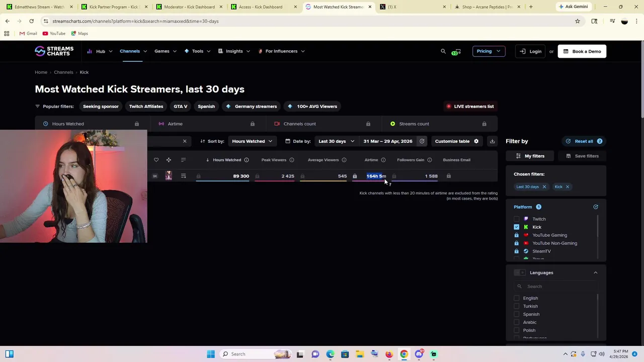Click the apps grid bookmark icon
Screen dimensions: 644x362
pyautogui.click(x=7, y=33)
